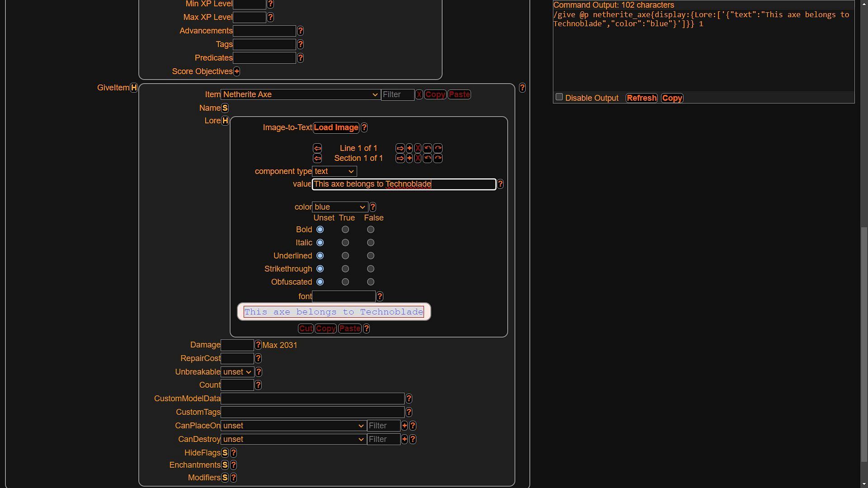Screen dimensions: 868x488
Task: Open the component type dropdown
Action: [334, 171]
